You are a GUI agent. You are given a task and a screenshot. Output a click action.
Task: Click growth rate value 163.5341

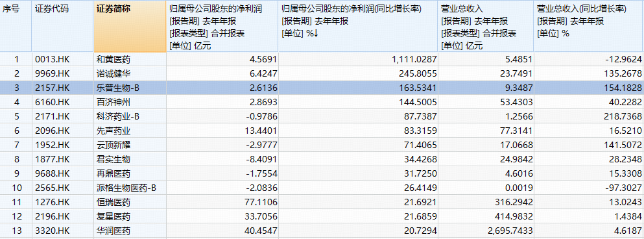419,88
